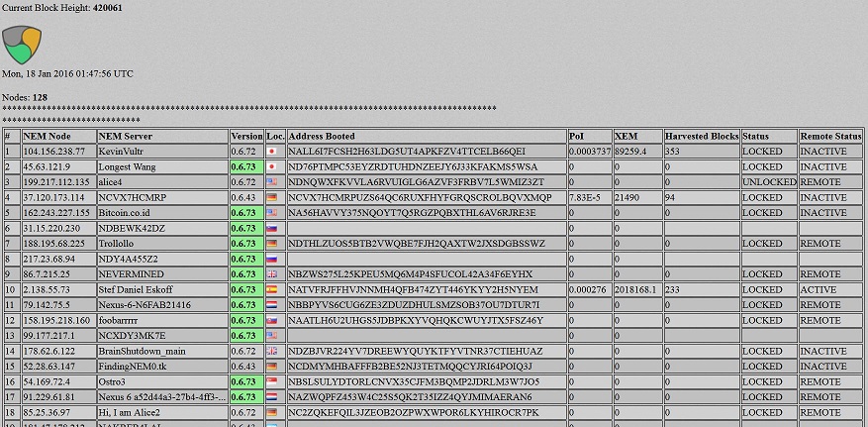868x427 pixels.
Task: Select IP address 2.138.55.73
Action: click(48, 289)
